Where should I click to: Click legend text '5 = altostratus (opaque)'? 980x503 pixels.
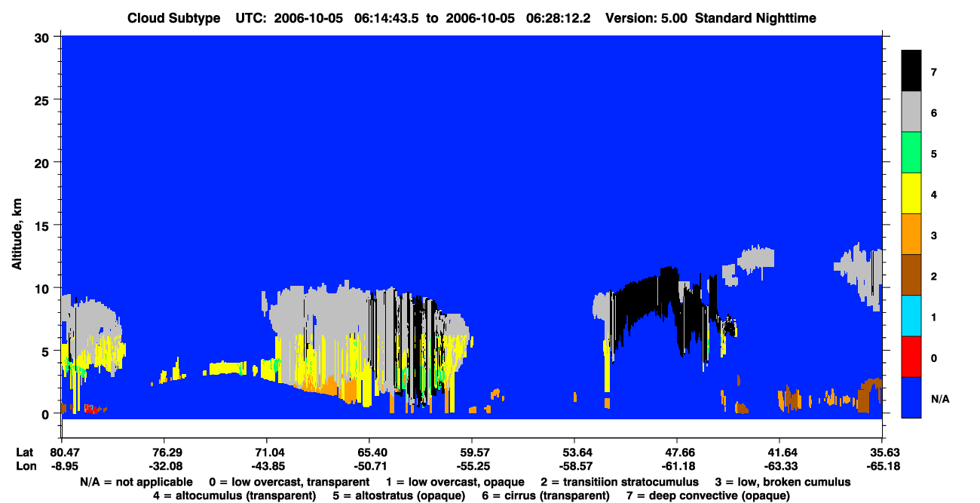pyautogui.click(x=397, y=495)
